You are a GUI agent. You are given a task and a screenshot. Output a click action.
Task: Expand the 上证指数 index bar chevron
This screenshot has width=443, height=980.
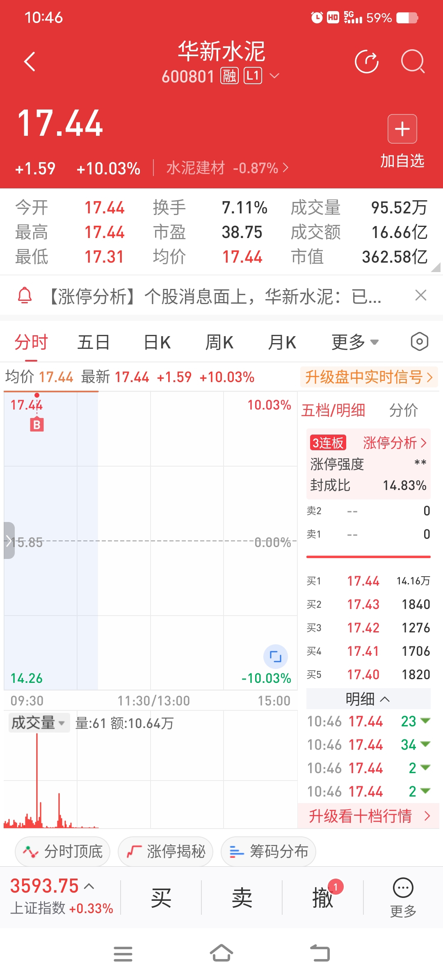89,886
